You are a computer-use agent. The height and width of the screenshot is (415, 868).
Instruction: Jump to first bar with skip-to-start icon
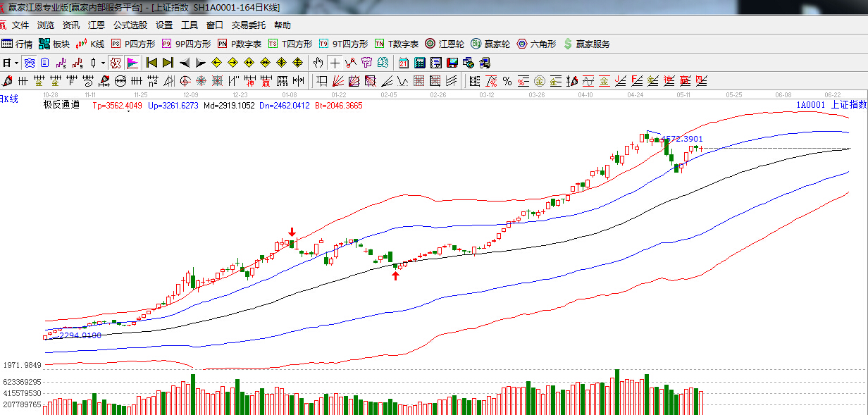click(x=151, y=63)
